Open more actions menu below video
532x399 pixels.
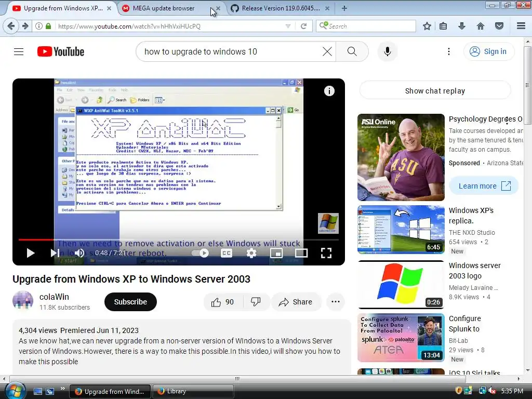click(x=336, y=302)
